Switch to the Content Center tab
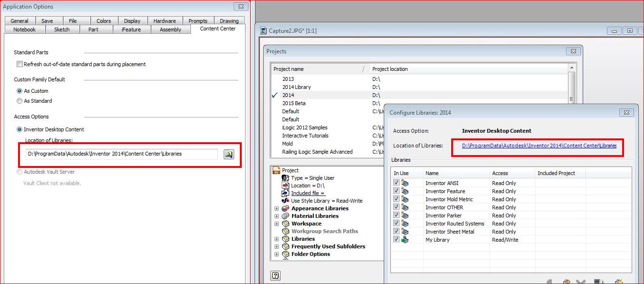This screenshot has height=284, width=644. (x=218, y=29)
